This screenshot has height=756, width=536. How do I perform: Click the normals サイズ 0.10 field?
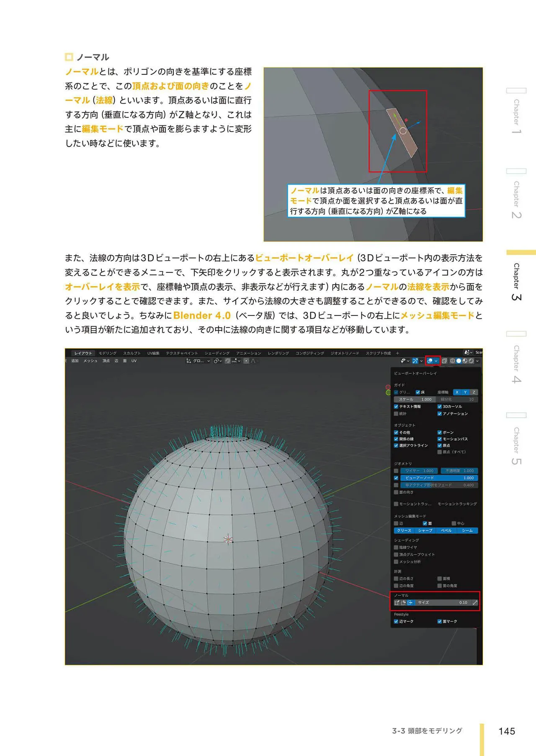(x=443, y=603)
